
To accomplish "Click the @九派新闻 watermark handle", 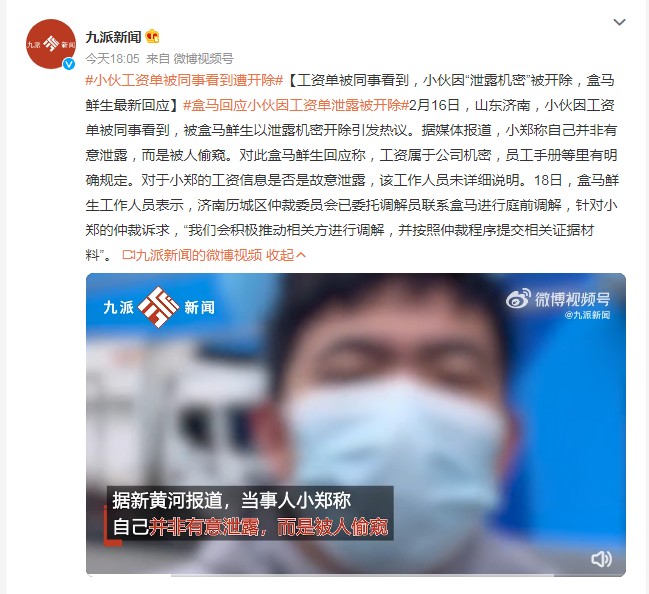I will click(587, 315).
